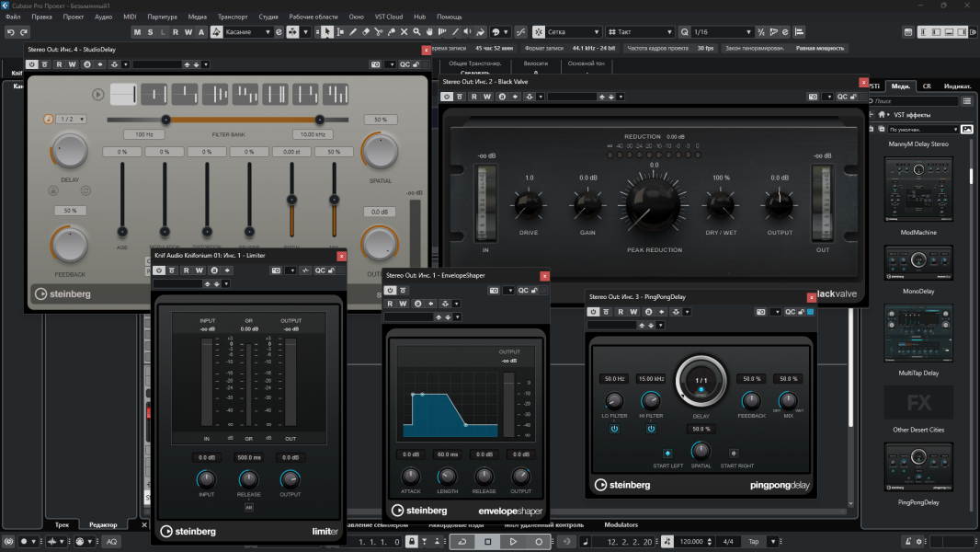Redo the last action in the toolbar
Screen dimensions: 980x552
[24, 32]
